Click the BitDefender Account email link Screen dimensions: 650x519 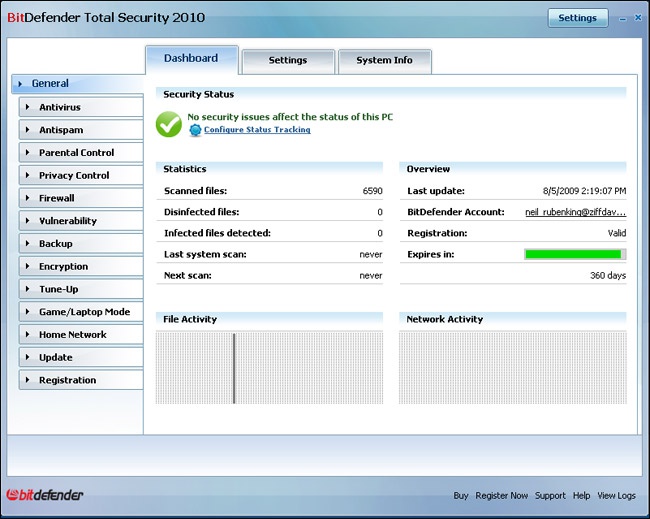click(x=575, y=212)
